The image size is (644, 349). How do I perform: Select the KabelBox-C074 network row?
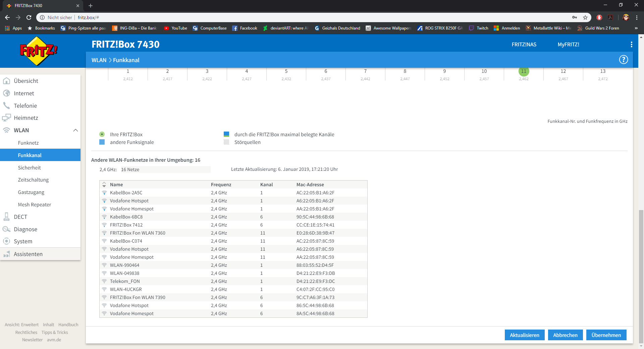point(233,241)
